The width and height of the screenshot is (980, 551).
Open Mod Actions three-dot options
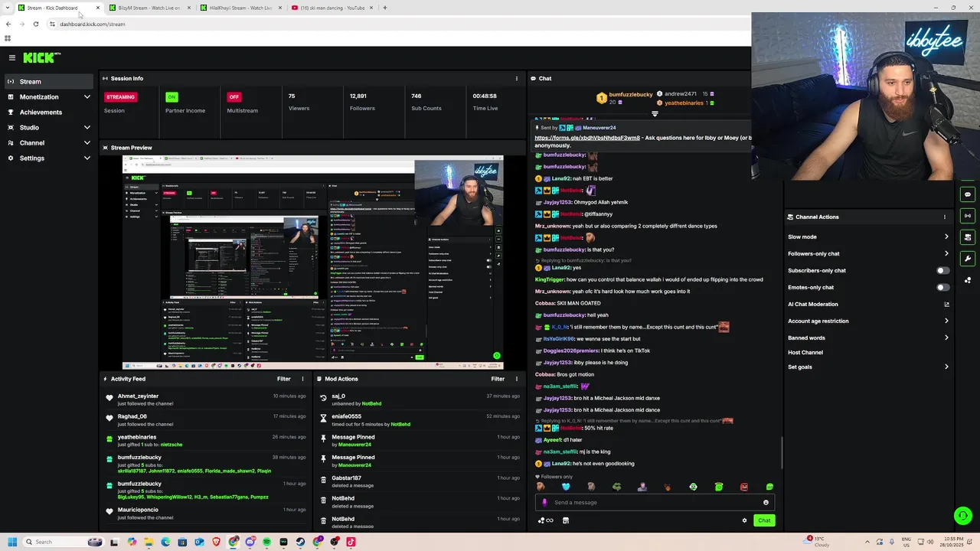point(517,379)
